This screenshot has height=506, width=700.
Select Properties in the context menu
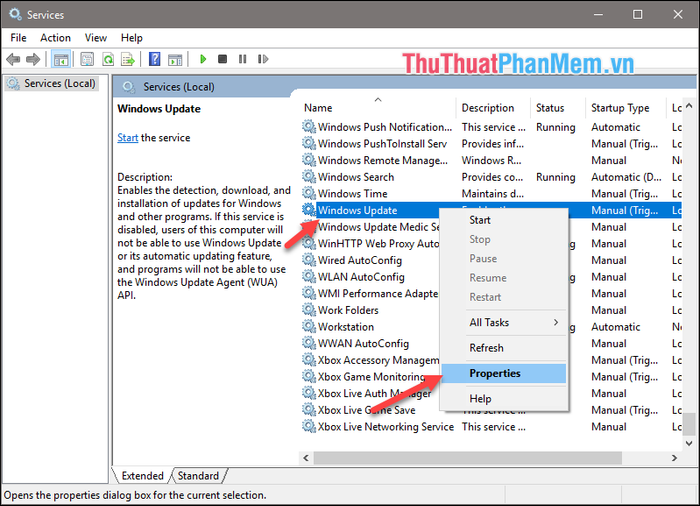(x=495, y=373)
